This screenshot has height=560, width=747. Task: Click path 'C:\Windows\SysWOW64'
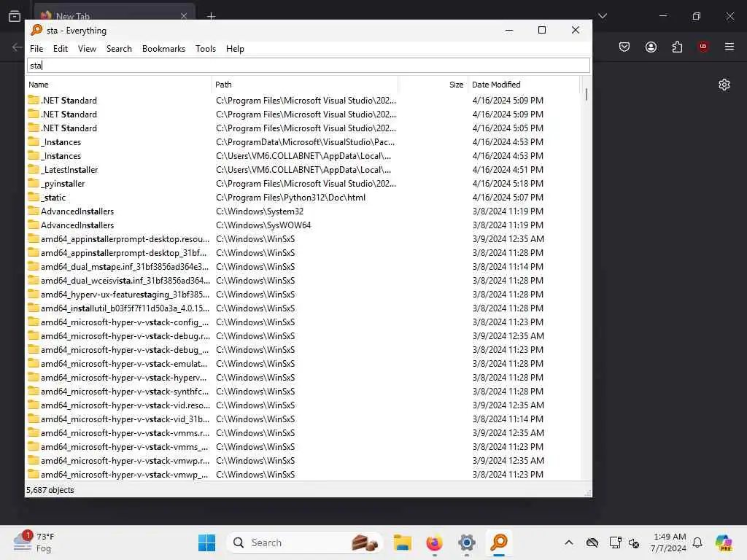point(263,225)
